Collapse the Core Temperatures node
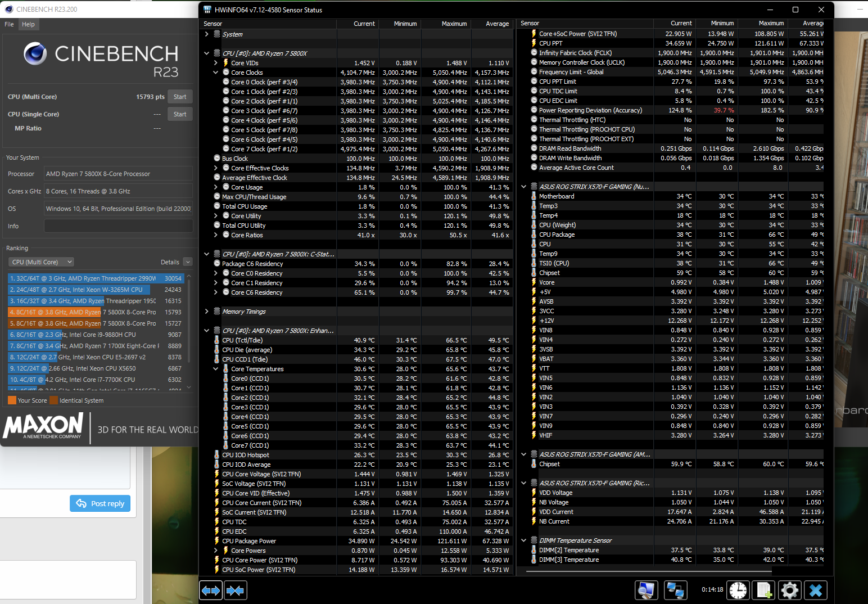Screen dimensions: 868x604 [216, 369]
